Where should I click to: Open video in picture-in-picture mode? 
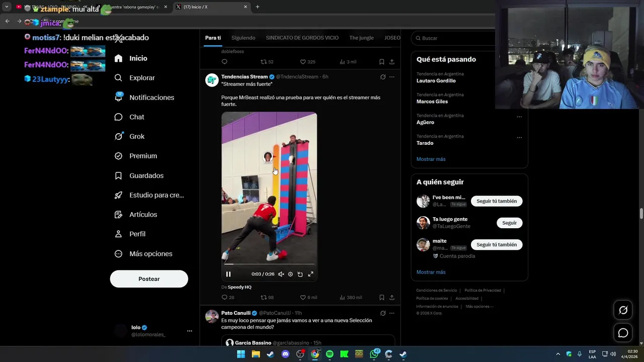pyautogui.click(x=300, y=274)
